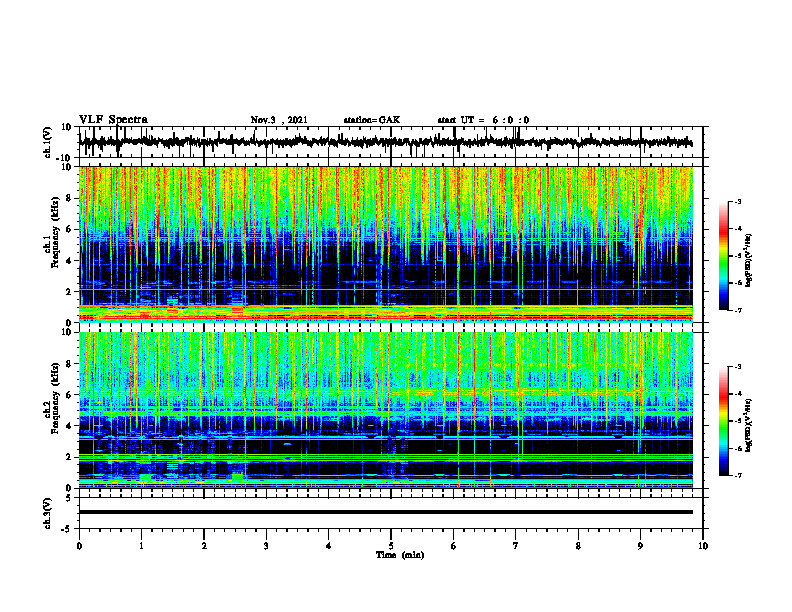792x612 pixels.
Task: Click the "-5" tick on ch.3 voltage axis
Action: [67, 529]
